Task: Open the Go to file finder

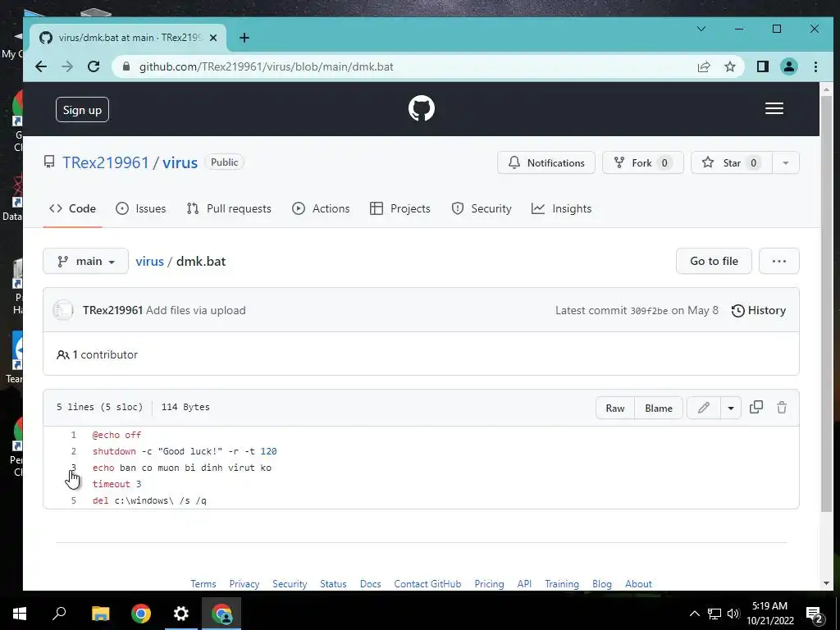Action: click(x=714, y=261)
